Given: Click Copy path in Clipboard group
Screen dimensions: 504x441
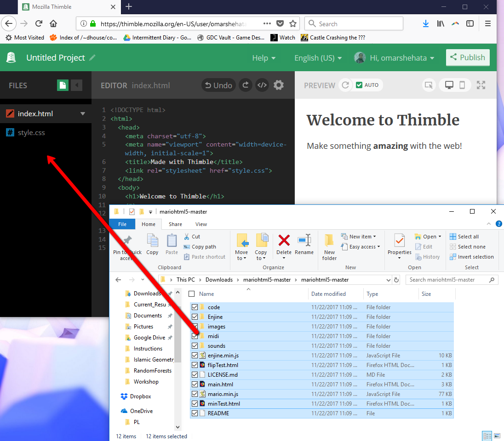Looking at the screenshot, I should click(200, 247).
